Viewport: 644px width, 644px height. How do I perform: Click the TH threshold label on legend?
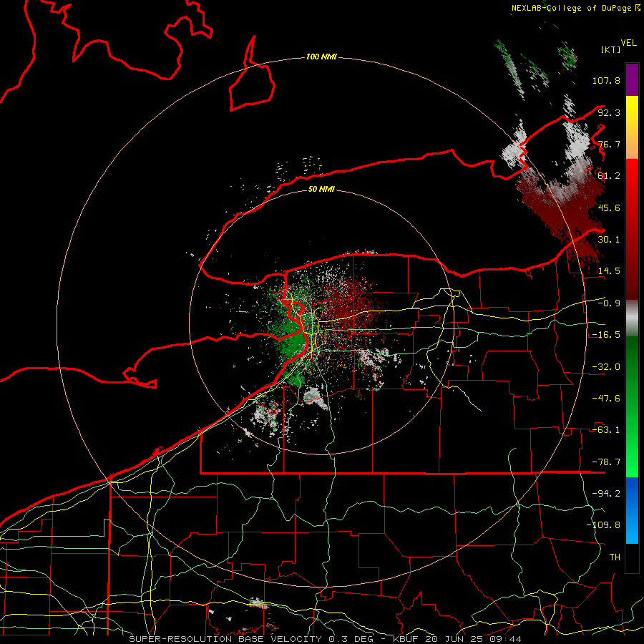pyautogui.click(x=615, y=557)
